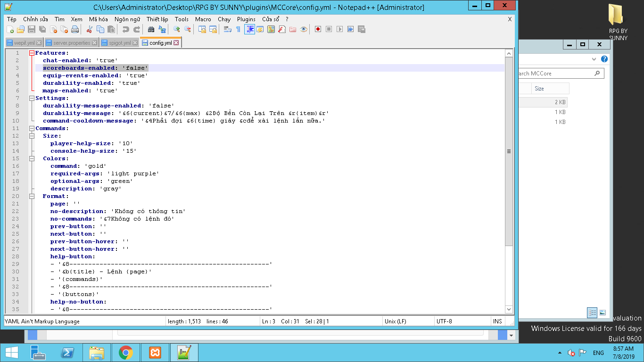The height and width of the screenshot is (362, 644).
Task: Toggle synchronize horizontal scrolling
Action: (213, 29)
